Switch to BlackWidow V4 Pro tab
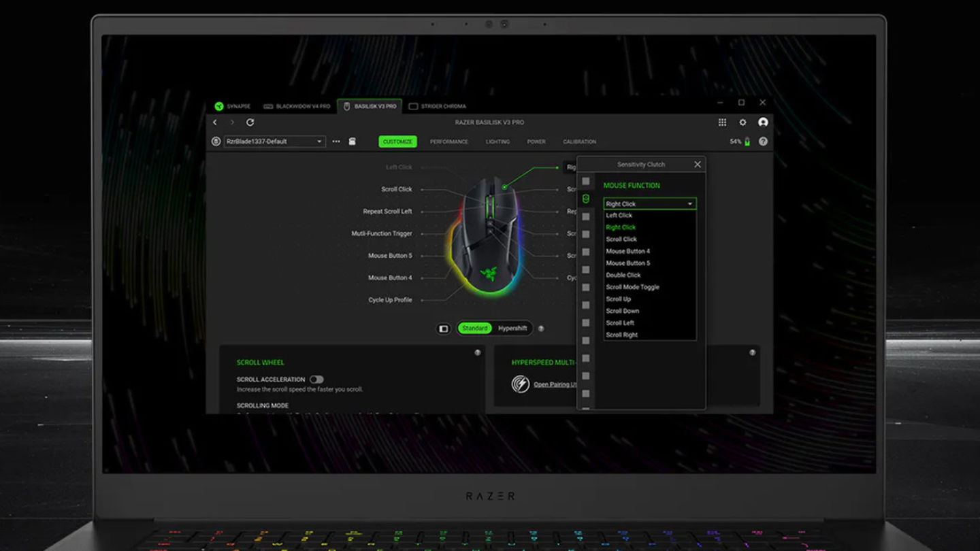Viewport: 980px width, 551px height. pos(297,106)
